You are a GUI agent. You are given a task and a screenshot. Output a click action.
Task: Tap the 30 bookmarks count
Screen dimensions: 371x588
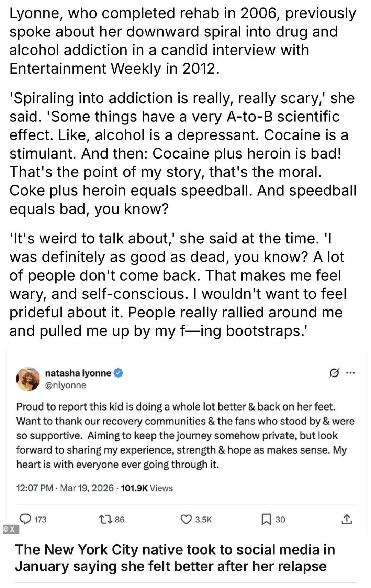(x=280, y=520)
